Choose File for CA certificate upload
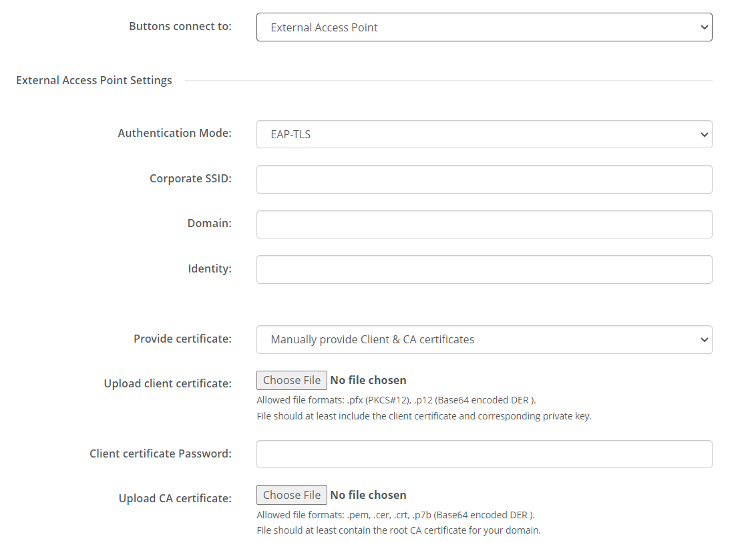 point(292,495)
